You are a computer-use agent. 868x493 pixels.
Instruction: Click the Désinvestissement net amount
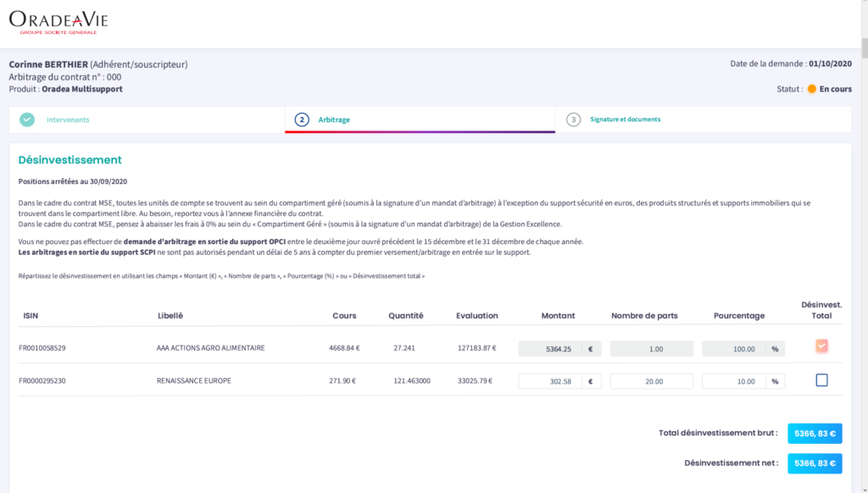(x=814, y=463)
